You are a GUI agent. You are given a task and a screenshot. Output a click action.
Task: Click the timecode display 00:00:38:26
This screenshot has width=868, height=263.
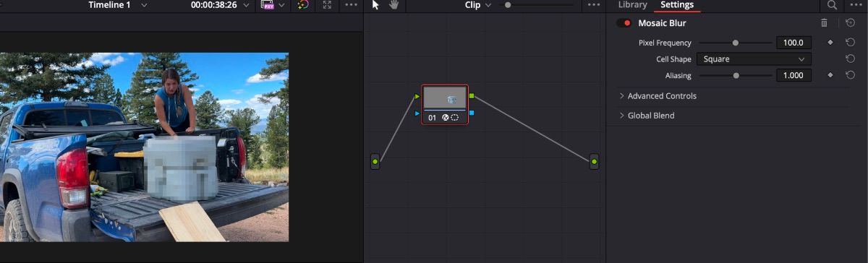(214, 5)
